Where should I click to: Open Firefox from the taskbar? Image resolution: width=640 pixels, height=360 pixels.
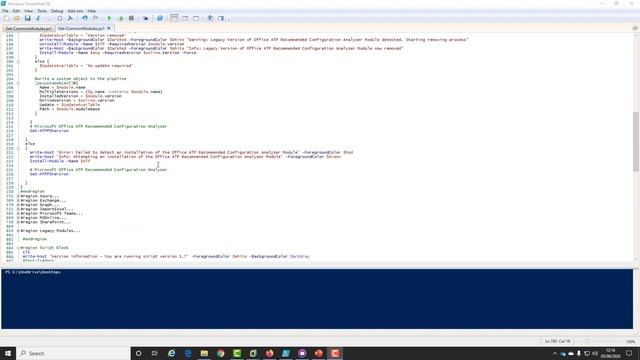click(269, 353)
